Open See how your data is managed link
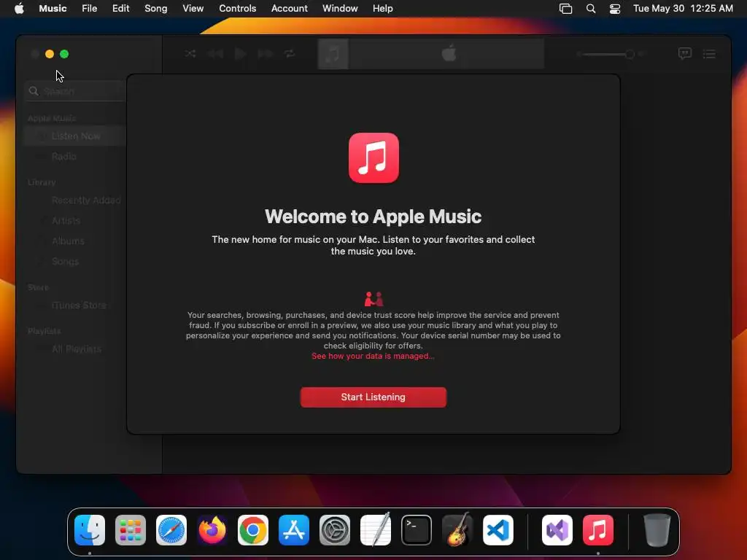 coord(373,356)
